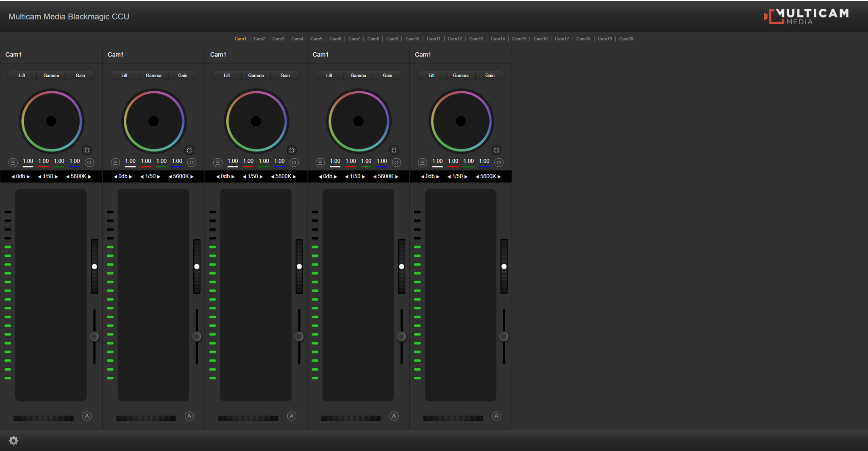This screenshot has width=868, height=451.
Task: Open the settings gear at bottom left
Action: point(14,440)
